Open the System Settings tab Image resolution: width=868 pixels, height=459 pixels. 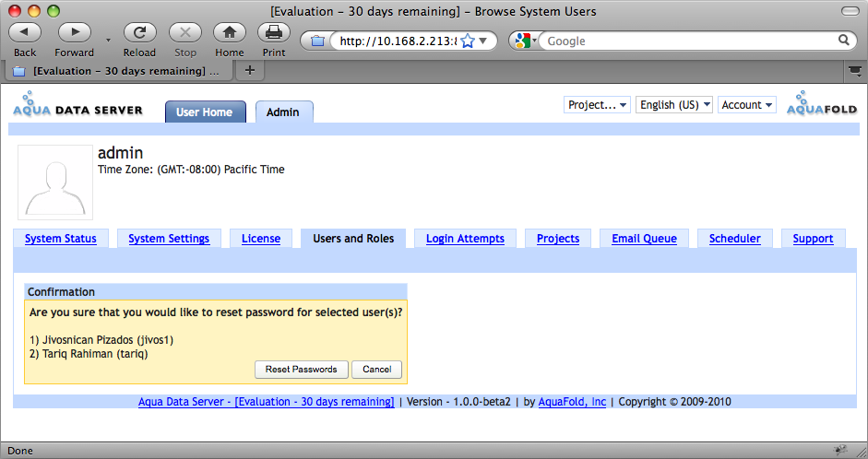tap(169, 239)
